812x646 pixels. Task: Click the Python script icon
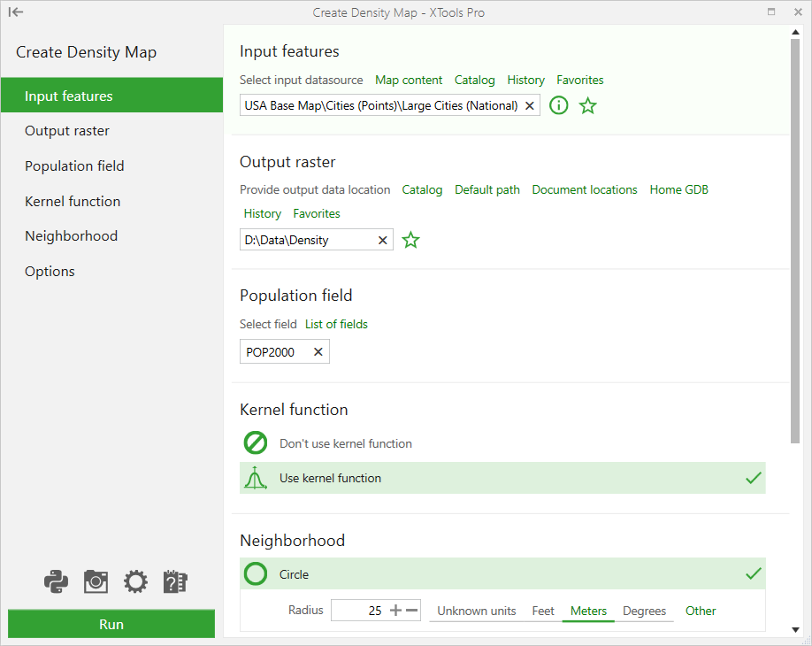tap(56, 581)
